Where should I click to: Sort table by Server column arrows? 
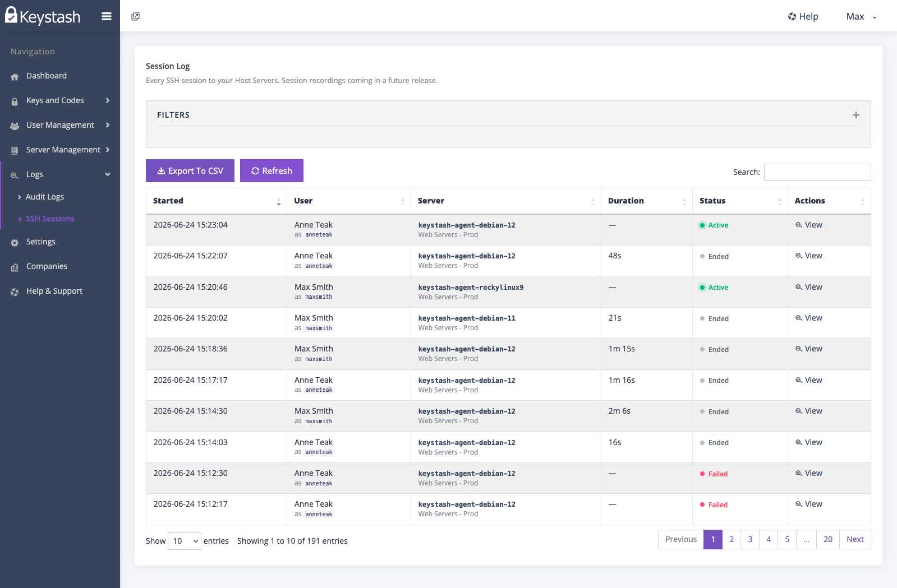593,201
